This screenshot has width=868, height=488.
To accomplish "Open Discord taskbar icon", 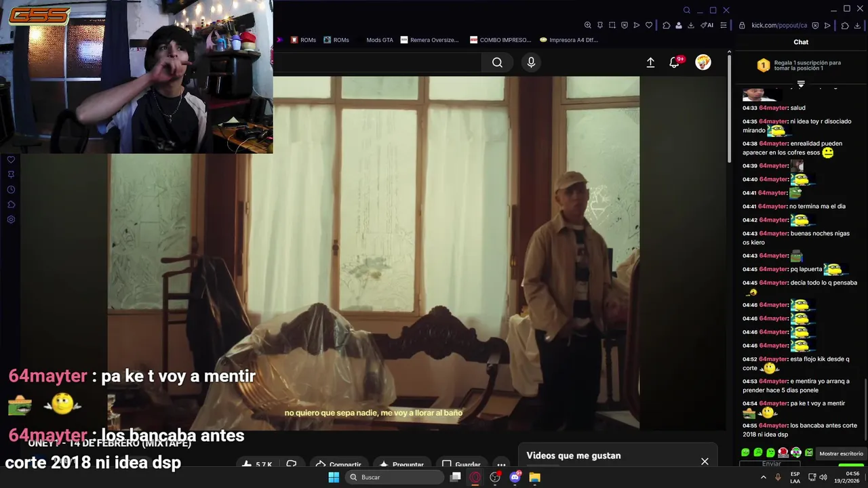I will tap(515, 477).
